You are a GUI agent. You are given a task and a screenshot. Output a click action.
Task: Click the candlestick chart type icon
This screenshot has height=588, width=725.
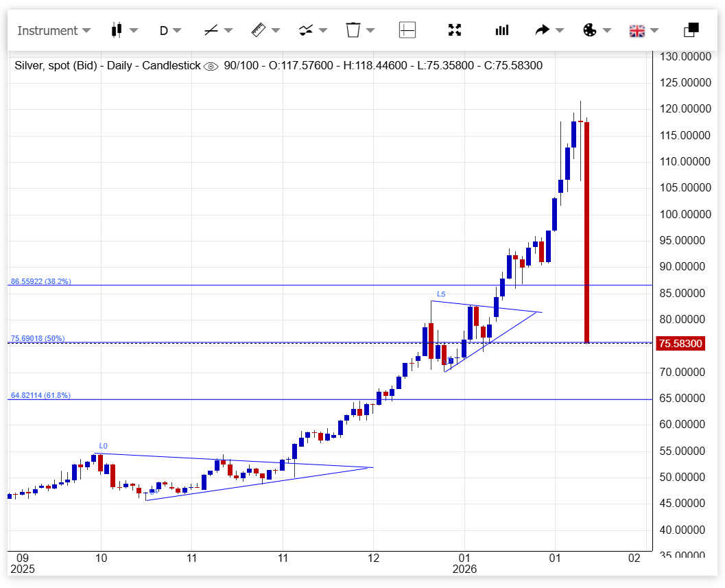[116, 30]
